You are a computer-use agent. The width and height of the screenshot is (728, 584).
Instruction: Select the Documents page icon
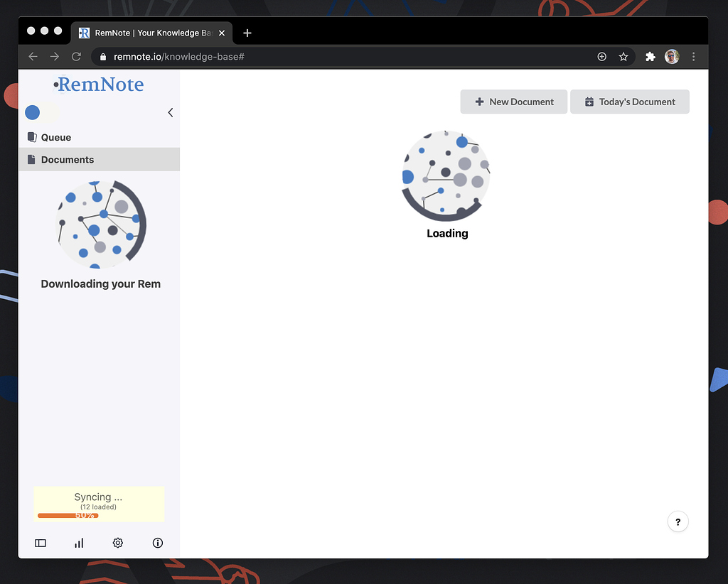31,159
